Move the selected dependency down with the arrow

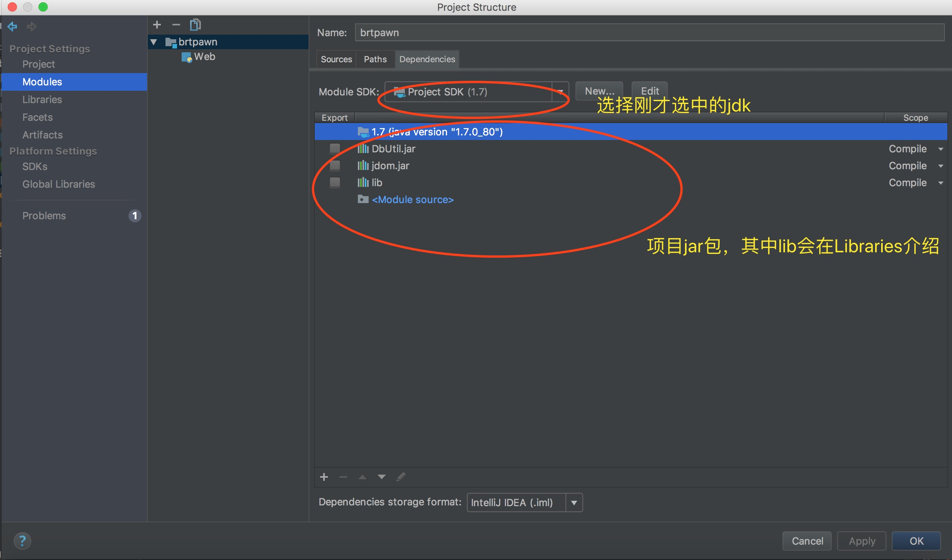tap(382, 477)
